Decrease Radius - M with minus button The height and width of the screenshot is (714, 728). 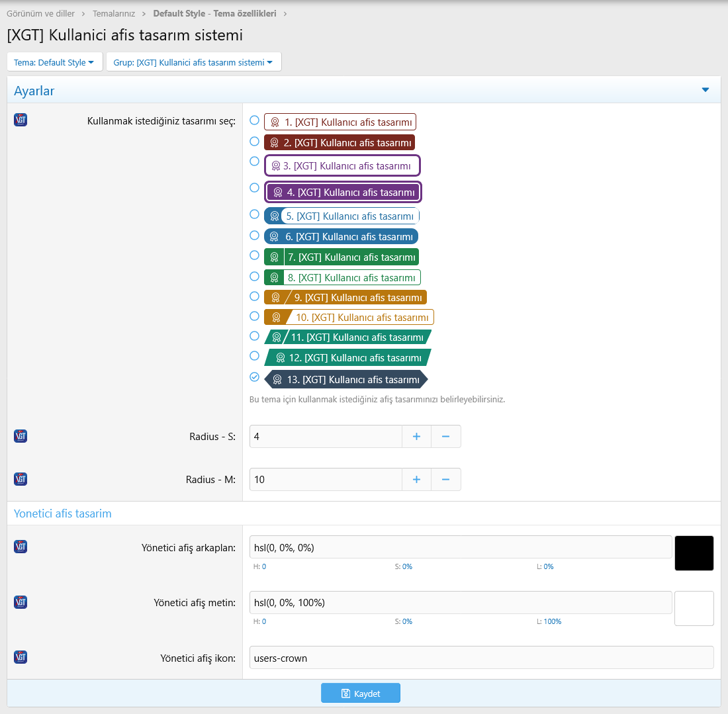point(445,480)
